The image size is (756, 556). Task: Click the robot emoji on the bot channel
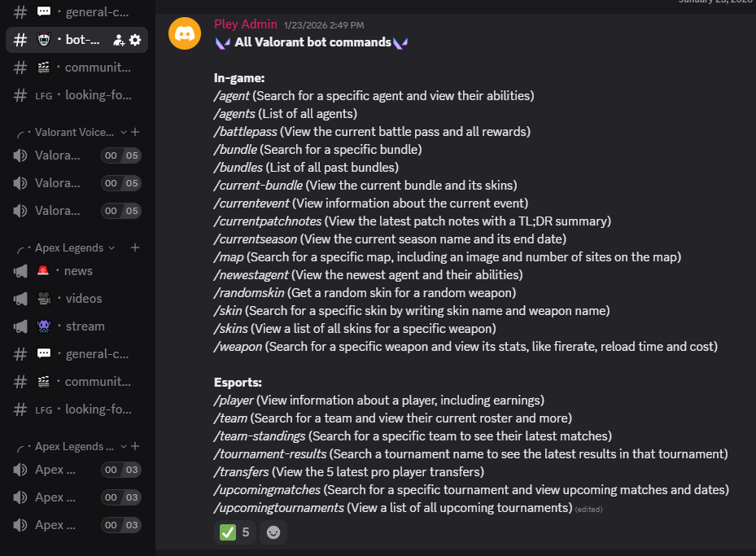[x=43, y=39]
